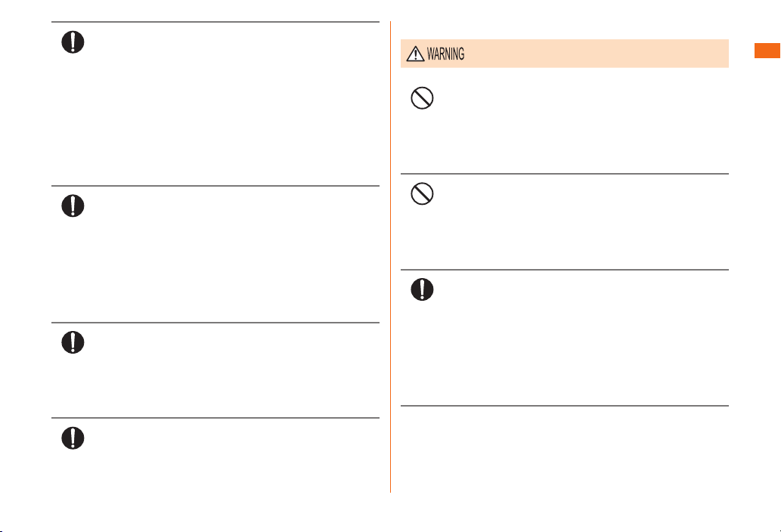
Task: Click the orange vertical column divider
Action: point(390,257)
